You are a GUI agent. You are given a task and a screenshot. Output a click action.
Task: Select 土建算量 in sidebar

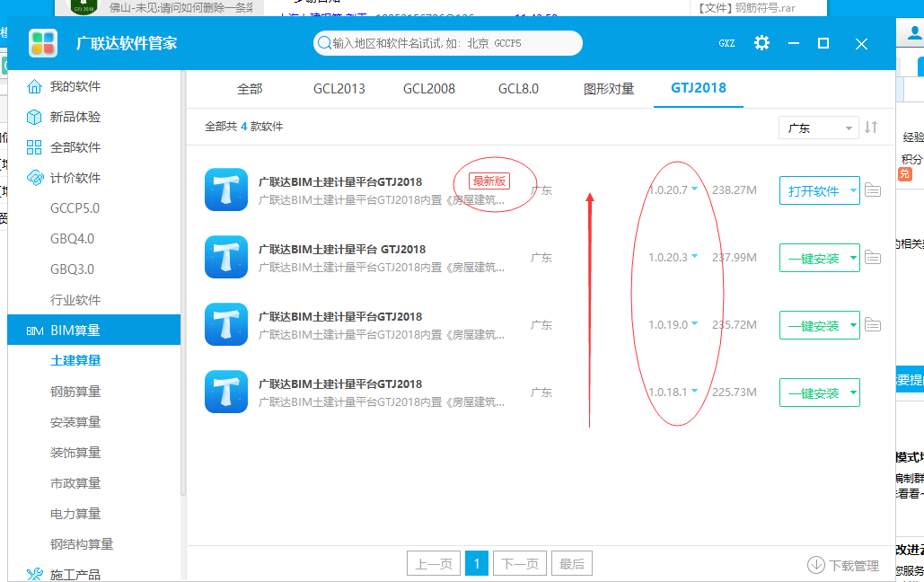75,360
